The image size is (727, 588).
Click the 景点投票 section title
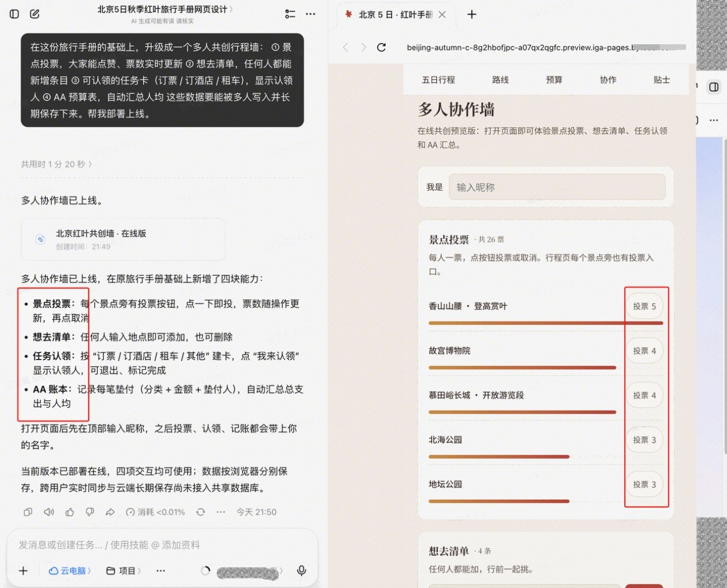click(449, 239)
